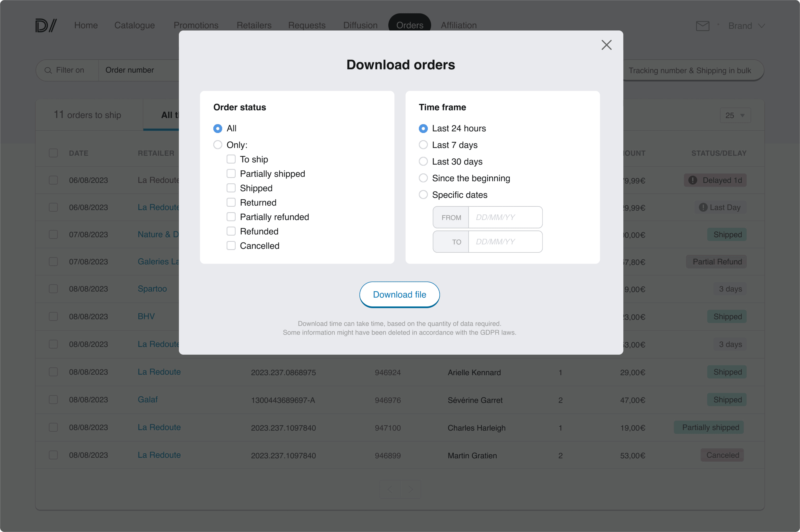The height and width of the screenshot is (532, 800).
Task: Select the Only: radio option
Action: 218,145
